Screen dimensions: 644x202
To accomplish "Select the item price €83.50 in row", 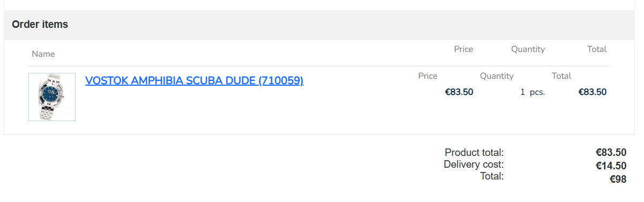I will (x=459, y=92).
